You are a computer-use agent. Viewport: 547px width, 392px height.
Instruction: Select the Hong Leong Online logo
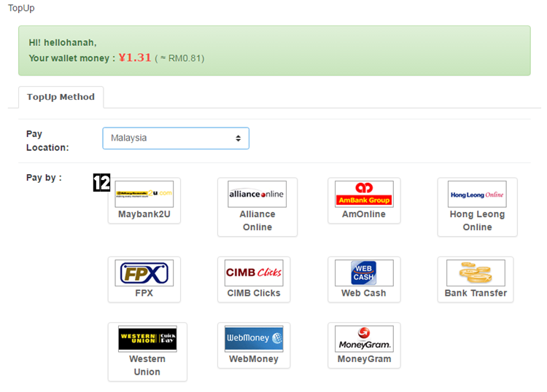pos(477,194)
